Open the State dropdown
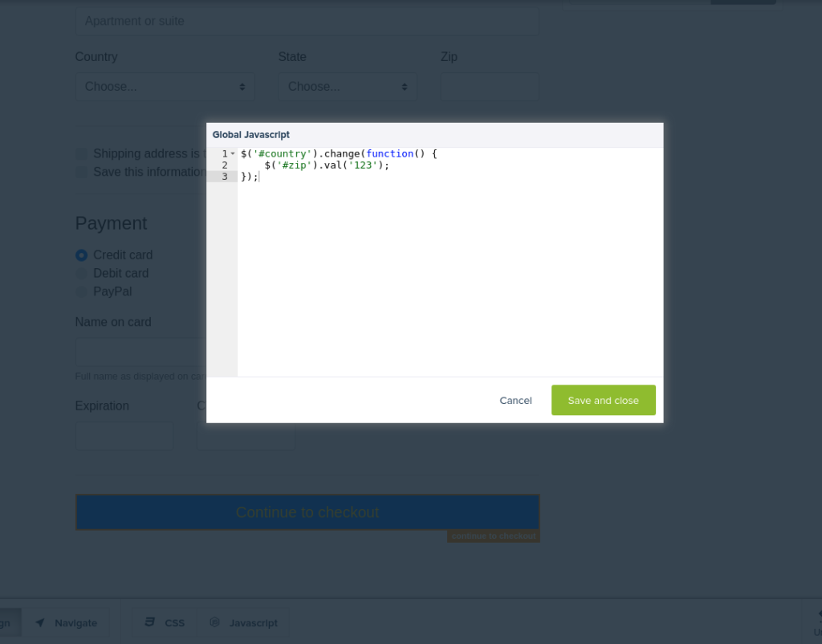Image resolution: width=822 pixels, height=644 pixels. click(347, 86)
